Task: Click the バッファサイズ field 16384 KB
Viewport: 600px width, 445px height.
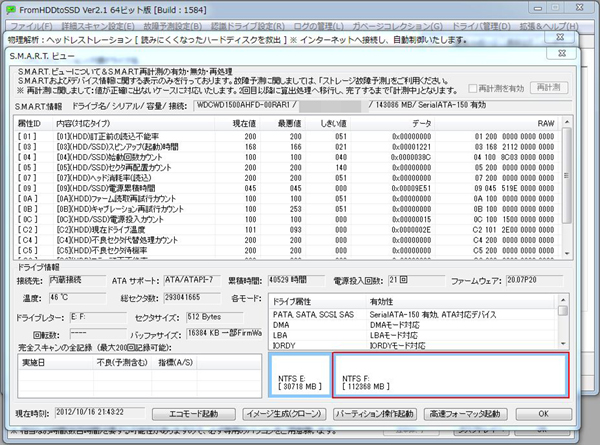Action: tap(224, 334)
